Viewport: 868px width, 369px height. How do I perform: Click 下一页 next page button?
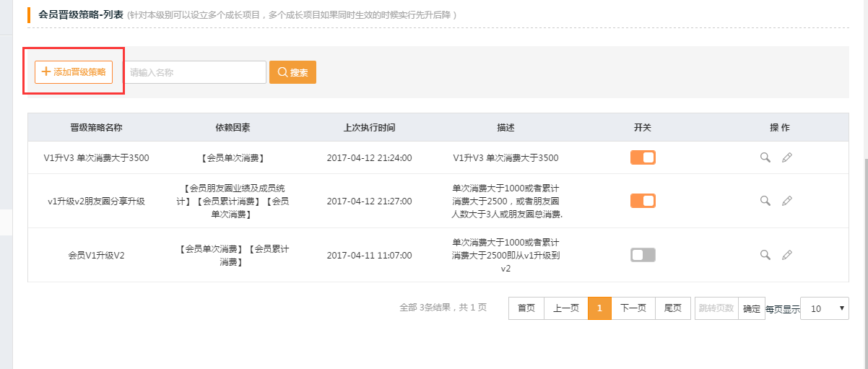(633, 308)
